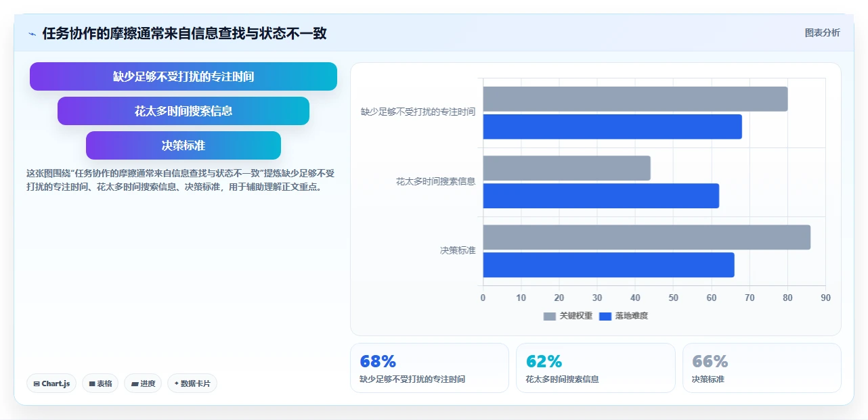The image size is (868, 420).
Task: Click the x-axis tick value 0
Action: click(x=483, y=298)
